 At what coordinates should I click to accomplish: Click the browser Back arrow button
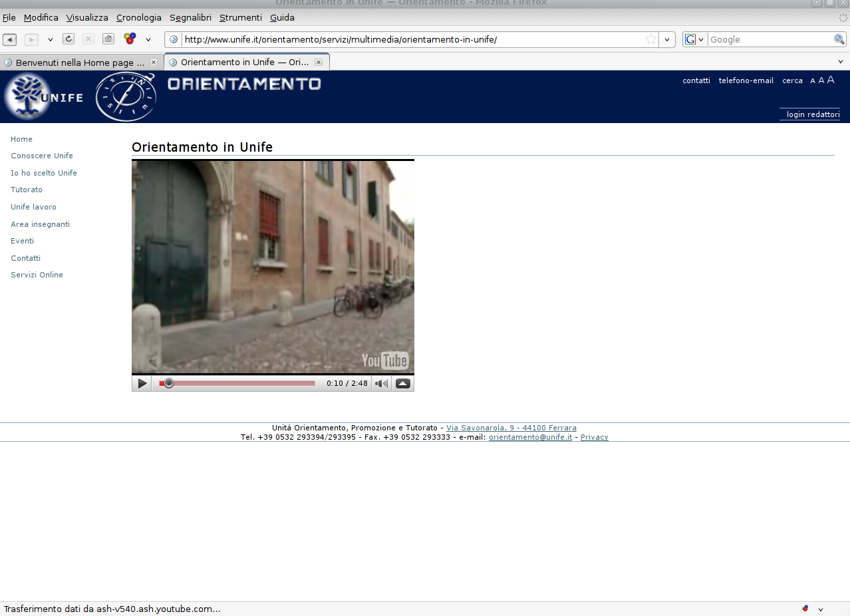click(10, 39)
